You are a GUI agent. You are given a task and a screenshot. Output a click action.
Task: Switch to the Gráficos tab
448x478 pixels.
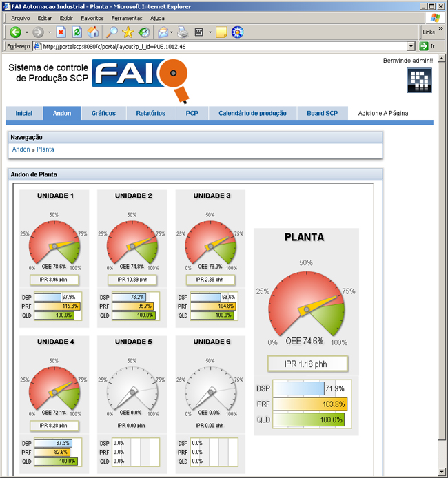click(x=103, y=113)
